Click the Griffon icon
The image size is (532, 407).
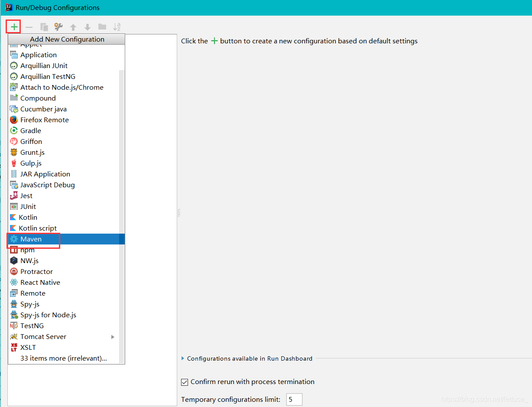click(x=14, y=142)
